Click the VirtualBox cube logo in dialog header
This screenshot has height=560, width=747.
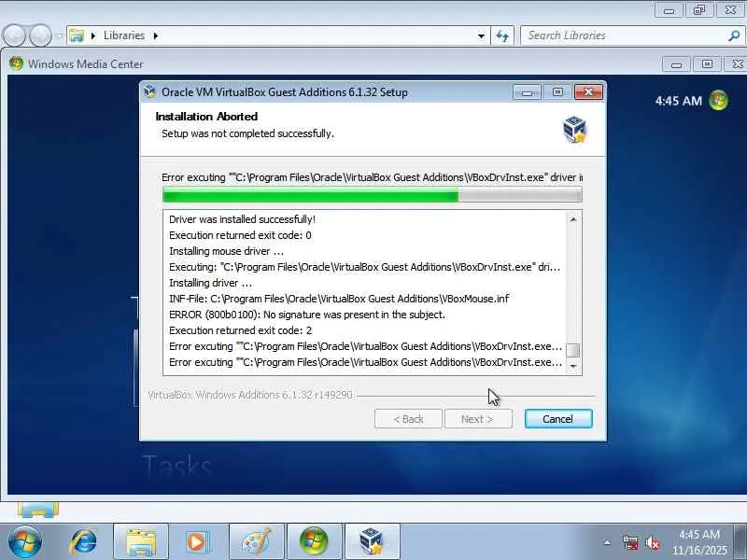coord(574,129)
